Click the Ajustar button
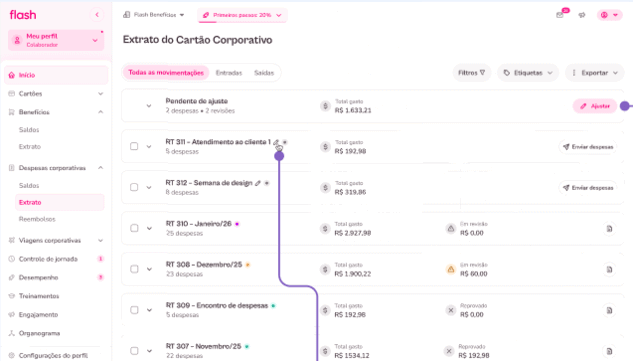Viewport: 633px width, 361px height. click(595, 106)
